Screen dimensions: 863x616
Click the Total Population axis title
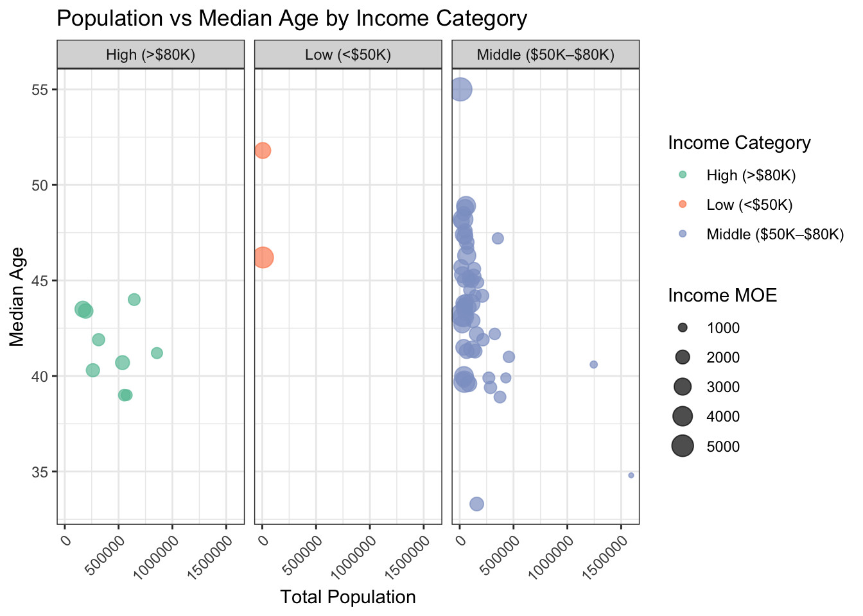coord(348,597)
